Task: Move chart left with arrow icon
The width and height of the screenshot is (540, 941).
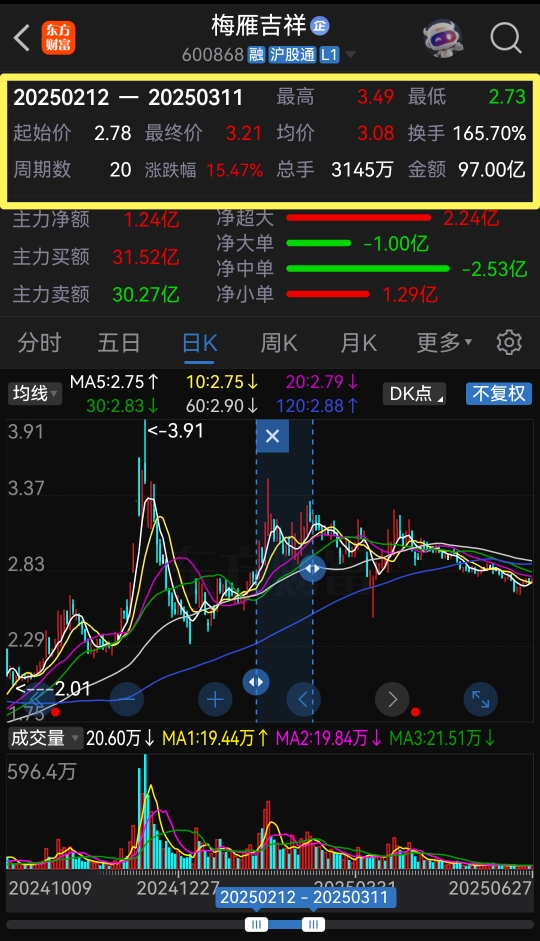Action: 304,699
